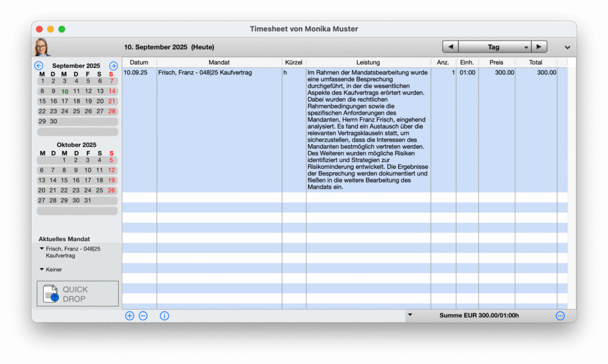The width and height of the screenshot is (608, 364).
Task: Open the info icon in bottom bar
Action: tap(164, 316)
